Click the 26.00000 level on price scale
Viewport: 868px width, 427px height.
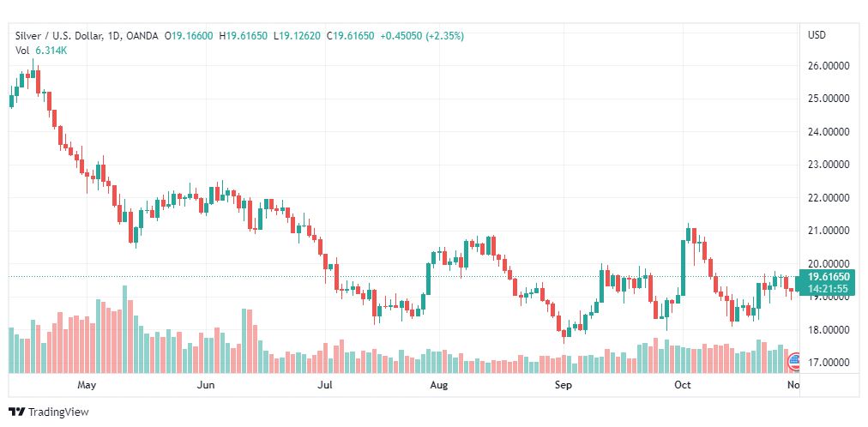click(x=829, y=65)
